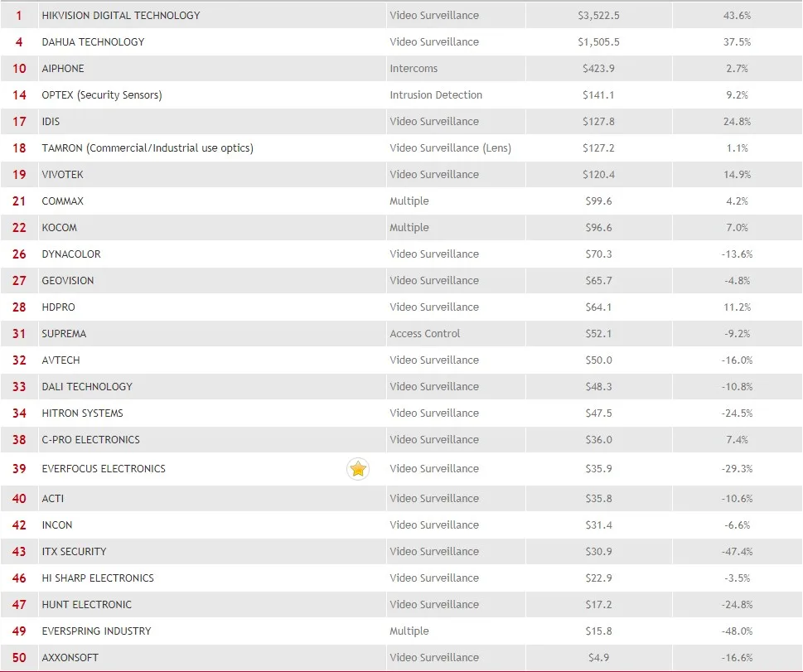Click rank number 14
The width and height of the screenshot is (803, 672).
pos(19,95)
